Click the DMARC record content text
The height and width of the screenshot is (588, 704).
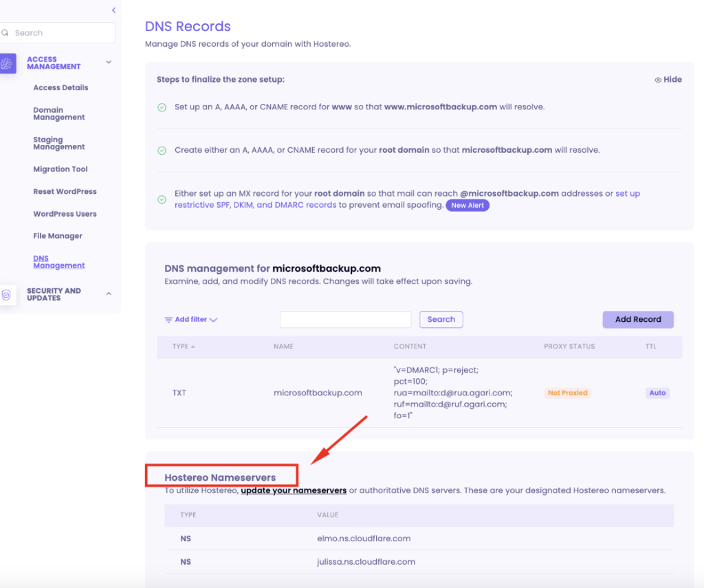(x=453, y=393)
